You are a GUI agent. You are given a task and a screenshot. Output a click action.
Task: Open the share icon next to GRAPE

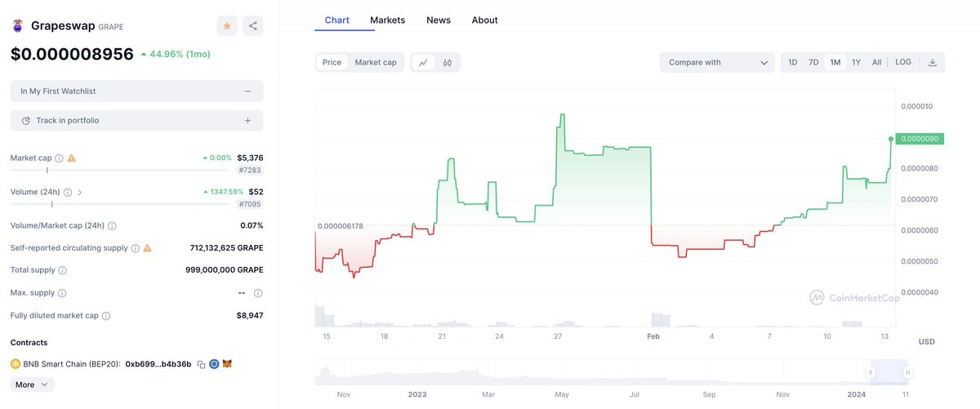click(252, 26)
